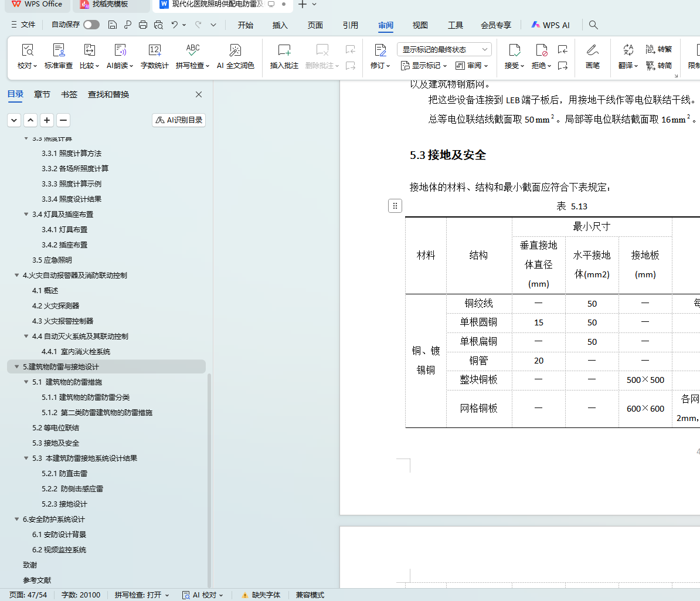Click 插入批注 insert comment
700x601 pixels.
(x=284, y=57)
